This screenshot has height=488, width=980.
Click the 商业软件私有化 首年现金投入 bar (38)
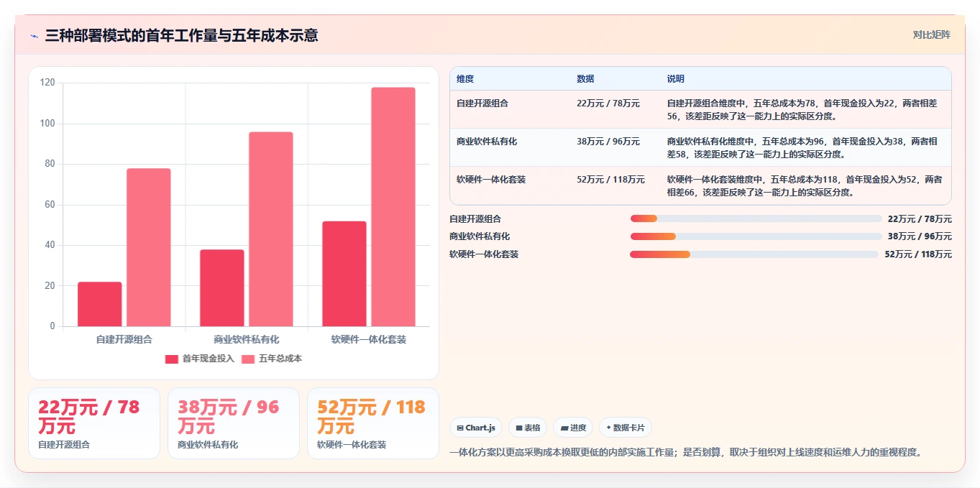click(x=222, y=287)
